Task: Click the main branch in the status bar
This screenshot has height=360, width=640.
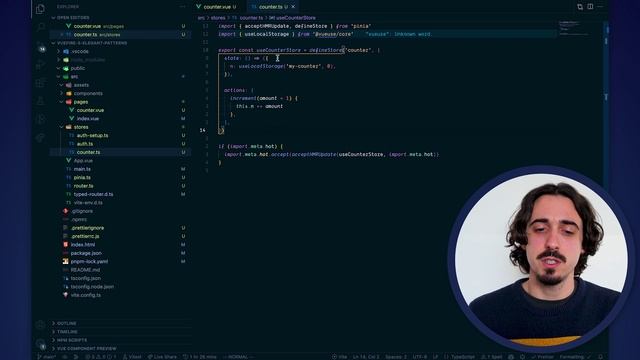Action: [x=47, y=357]
